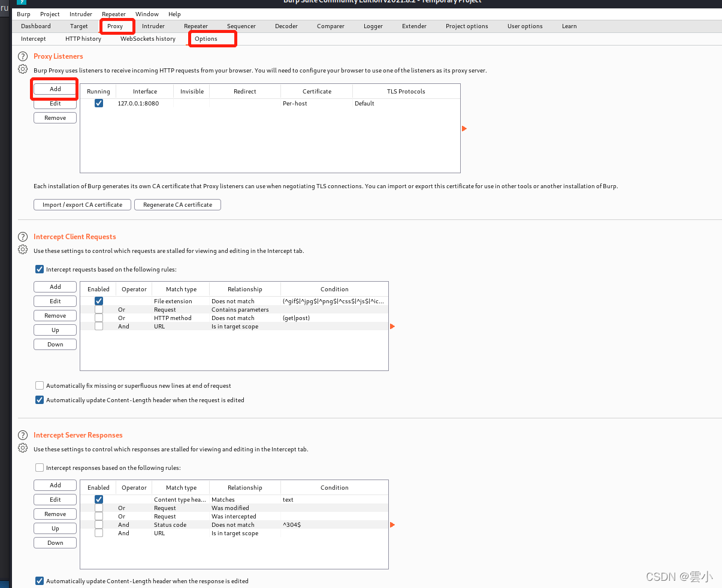This screenshot has width=722, height=588.
Task: Enable the HTTP method client rule
Action: pos(99,318)
